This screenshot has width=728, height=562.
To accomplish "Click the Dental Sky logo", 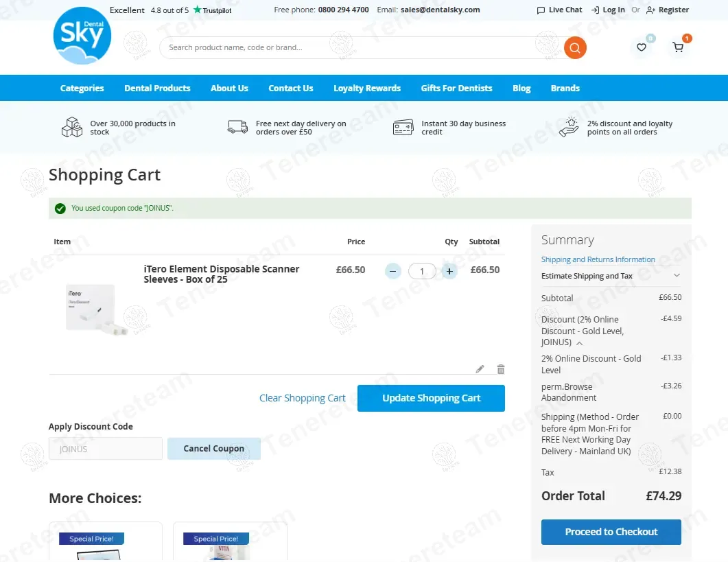I will coord(82,36).
